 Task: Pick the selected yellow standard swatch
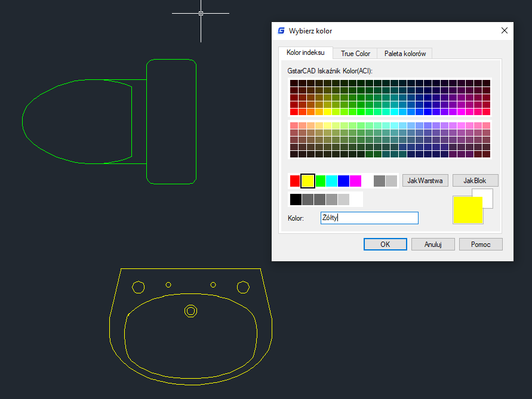point(307,181)
